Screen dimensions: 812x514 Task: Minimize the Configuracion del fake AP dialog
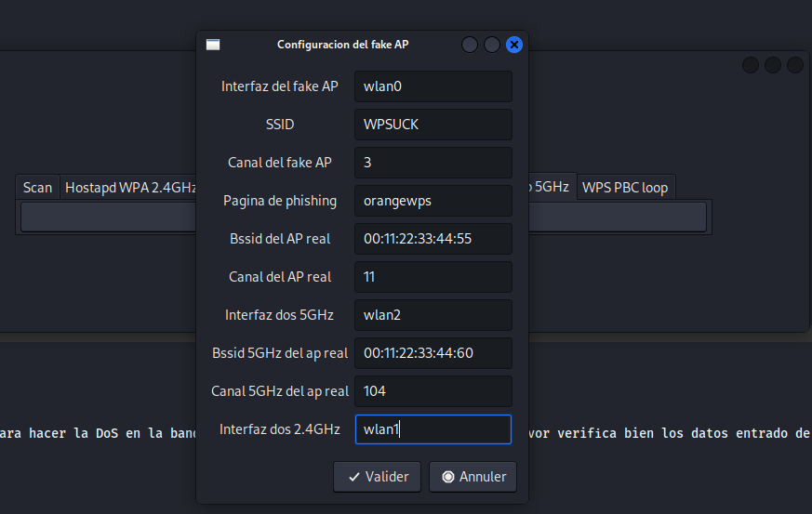pyautogui.click(x=470, y=45)
